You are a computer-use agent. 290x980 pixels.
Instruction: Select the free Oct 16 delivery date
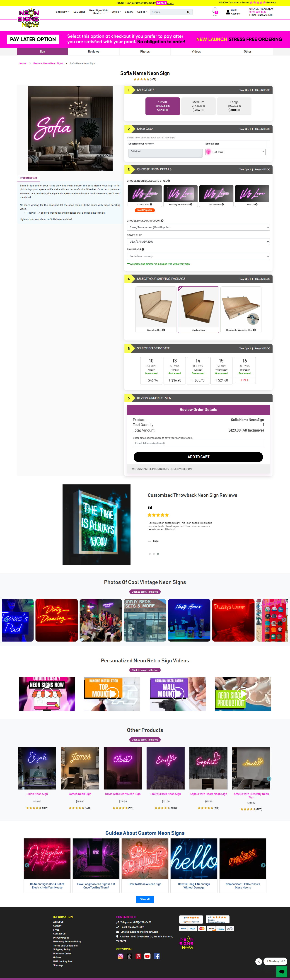point(245,370)
